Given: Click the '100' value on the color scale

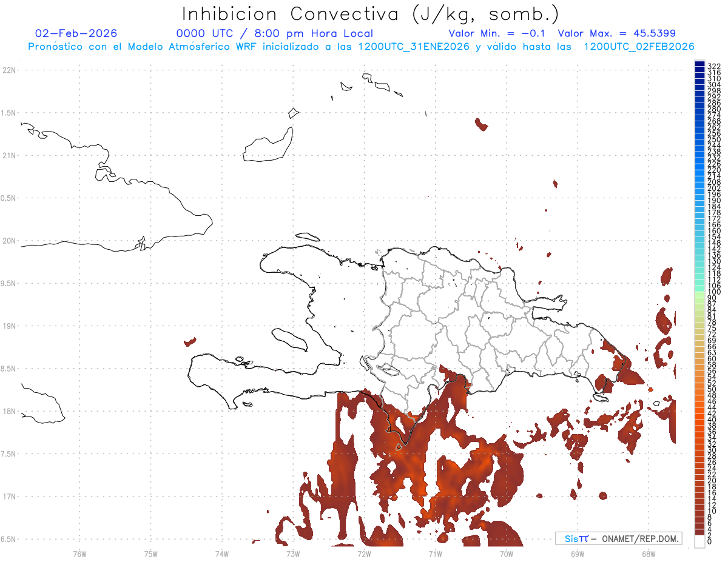Looking at the screenshot, I should point(713,292).
